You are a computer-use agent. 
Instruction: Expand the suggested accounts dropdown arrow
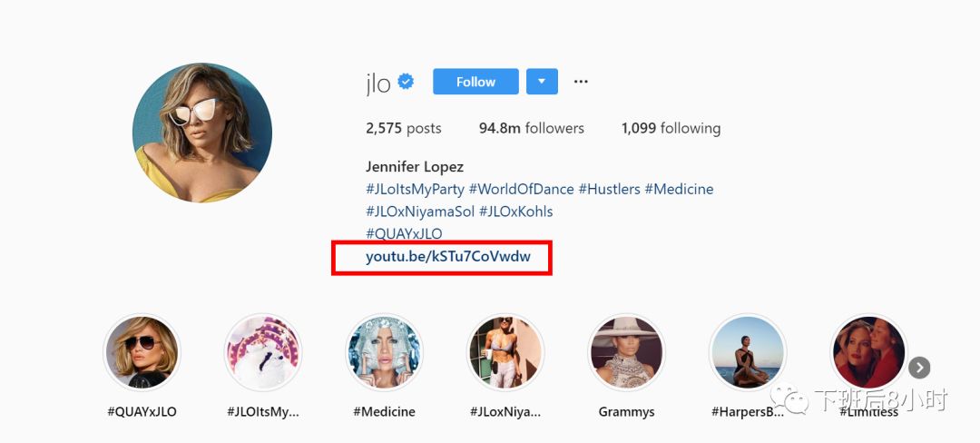coord(542,82)
